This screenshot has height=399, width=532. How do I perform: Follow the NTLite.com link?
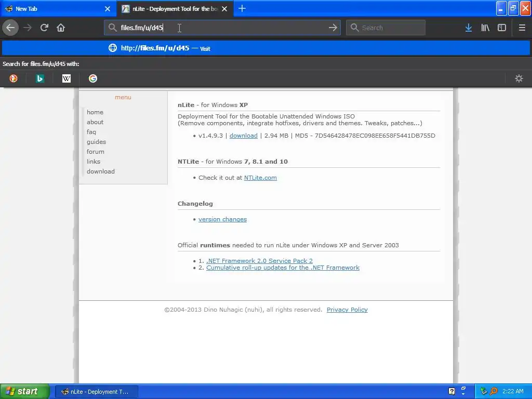pos(260,178)
